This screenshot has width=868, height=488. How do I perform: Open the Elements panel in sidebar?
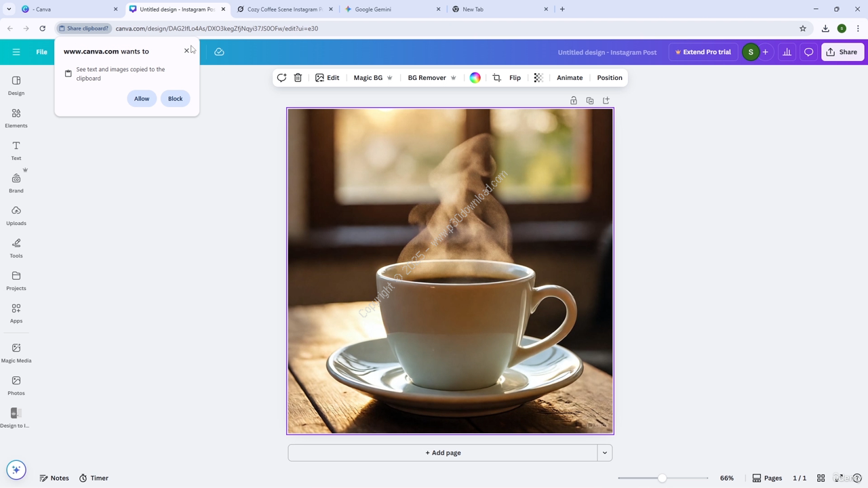click(16, 117)
